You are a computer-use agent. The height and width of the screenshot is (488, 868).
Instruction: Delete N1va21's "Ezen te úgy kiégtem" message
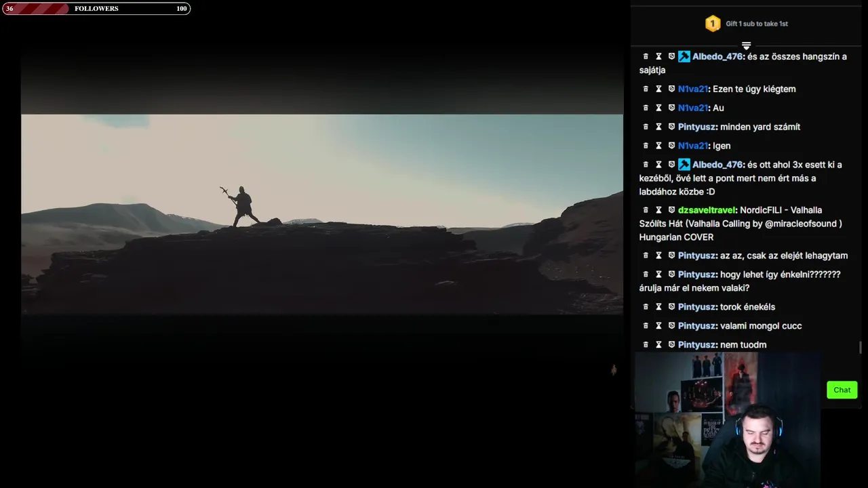pyautogui.click(x=646, y=89)
